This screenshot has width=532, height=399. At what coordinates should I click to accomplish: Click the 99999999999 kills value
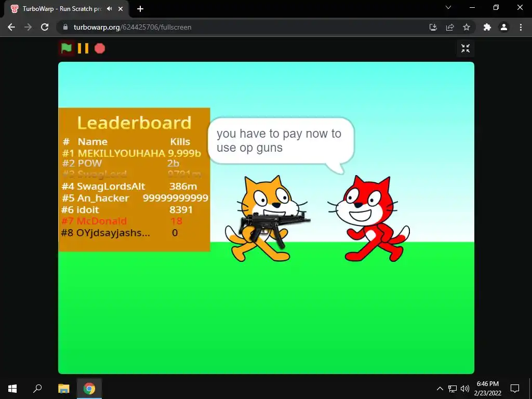point(176,198)
